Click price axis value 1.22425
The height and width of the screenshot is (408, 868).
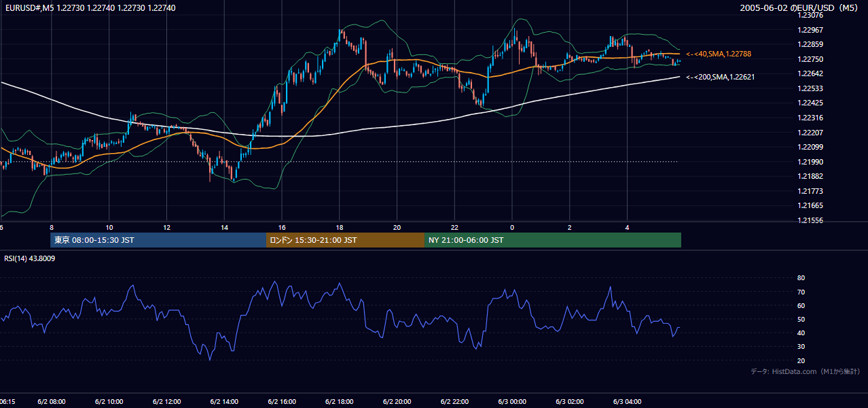809,103
